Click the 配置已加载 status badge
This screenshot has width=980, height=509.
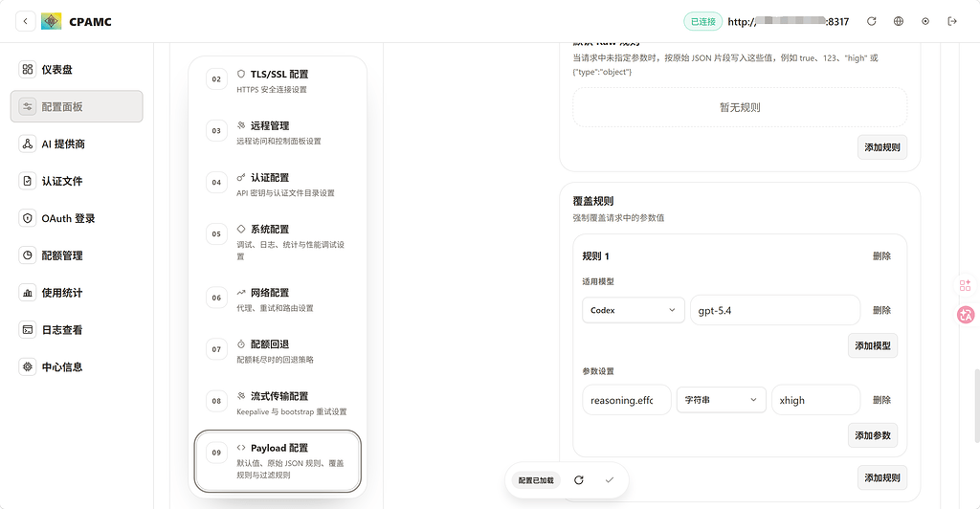(x=536, y=480)
